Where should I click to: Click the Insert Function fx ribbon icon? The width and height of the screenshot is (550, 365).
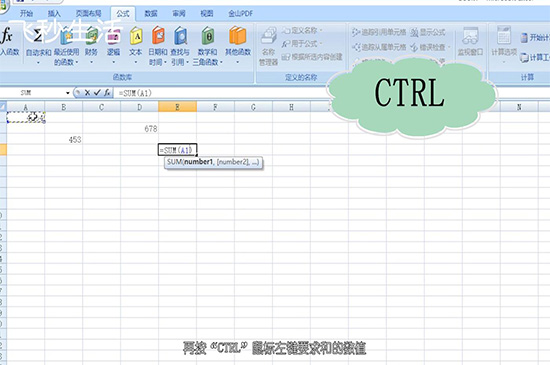[6, 36]
